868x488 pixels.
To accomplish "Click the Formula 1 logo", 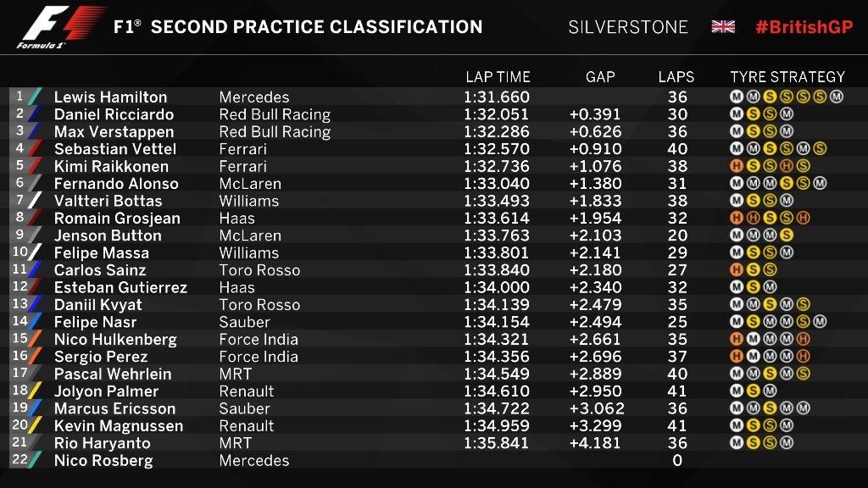I will pos(59,28).
